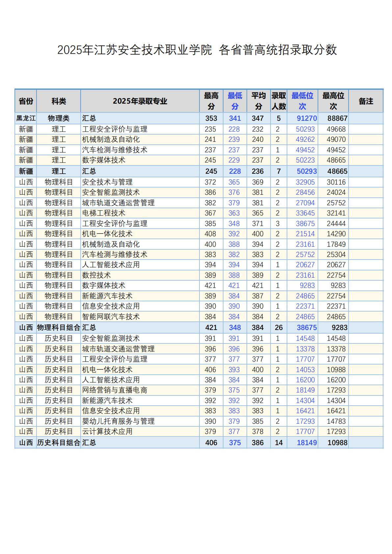Click the 最低位次 column header
Viewport: 392px width, 554px height.
[x=302, y=101]
